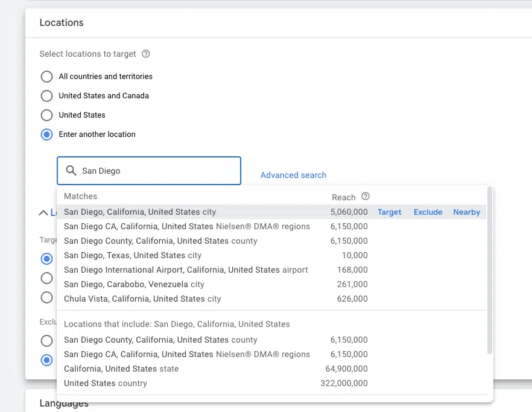Click help icon beside Select locations to target

(x=146, y=54)
